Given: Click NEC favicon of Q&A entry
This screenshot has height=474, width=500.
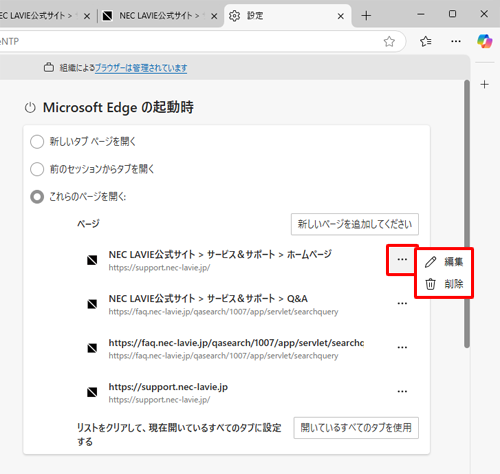Looking at the screenshot, I should point(92,304).
